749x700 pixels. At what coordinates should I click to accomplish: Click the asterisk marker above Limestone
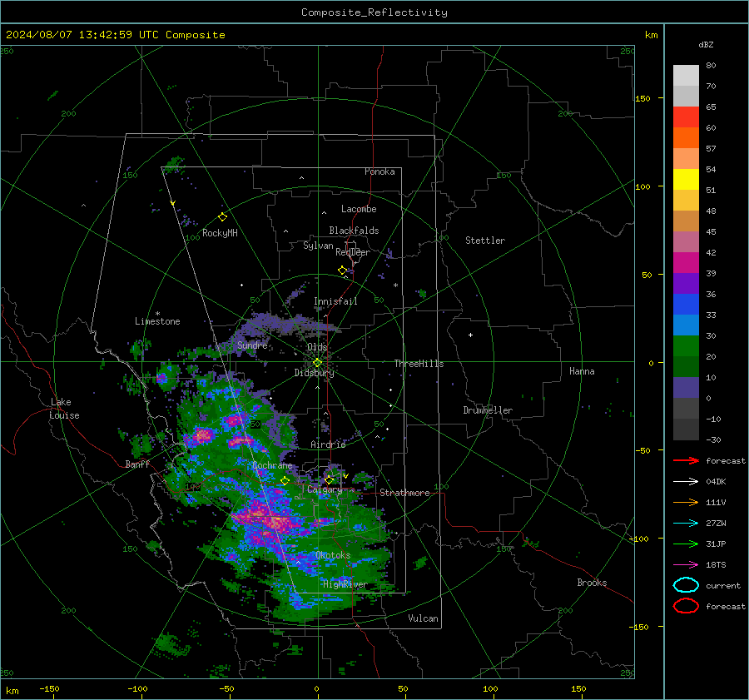(157, 314)
